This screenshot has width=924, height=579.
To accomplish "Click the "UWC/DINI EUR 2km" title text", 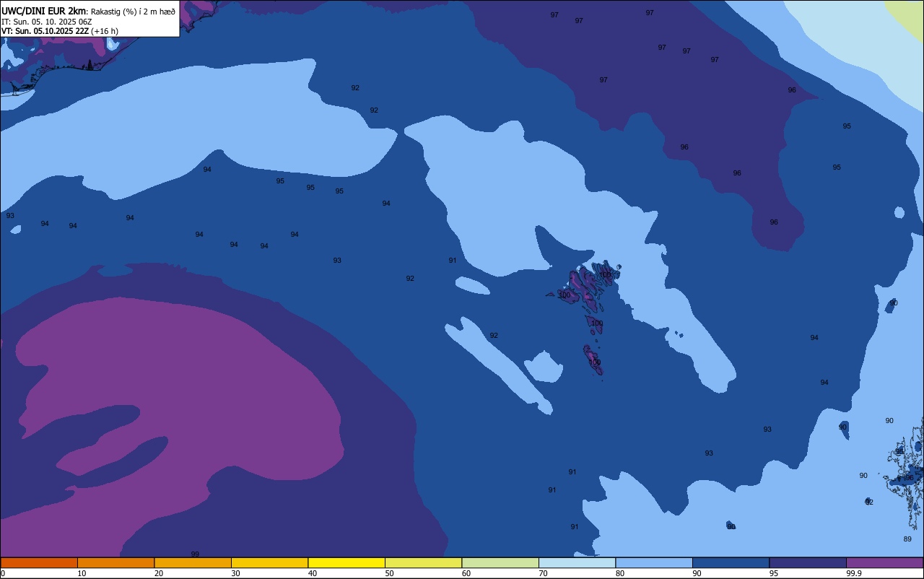I will pyautogui.click(x=44, y=11).
